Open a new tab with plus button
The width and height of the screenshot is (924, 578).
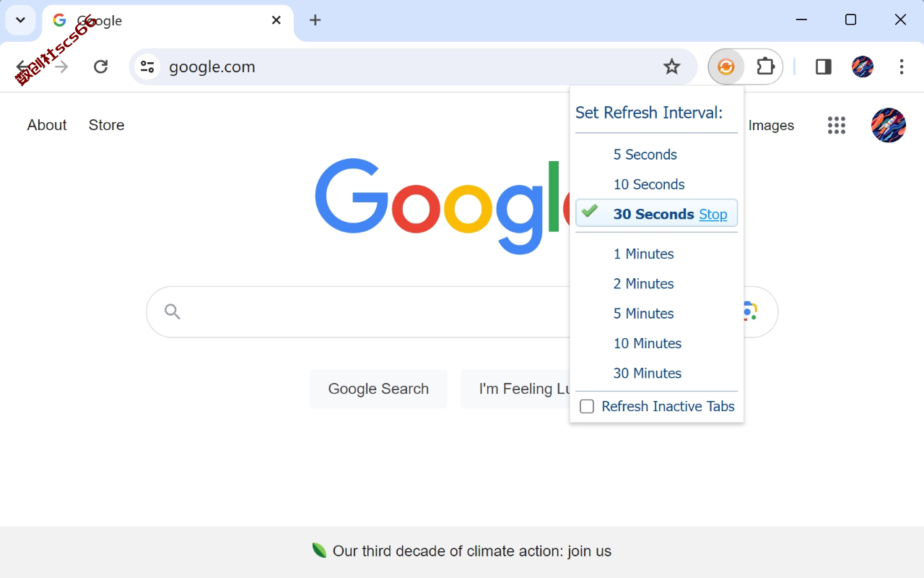[315, 20]
